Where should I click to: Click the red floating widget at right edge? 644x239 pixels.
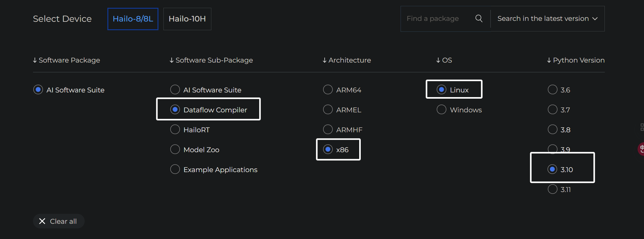641,149
